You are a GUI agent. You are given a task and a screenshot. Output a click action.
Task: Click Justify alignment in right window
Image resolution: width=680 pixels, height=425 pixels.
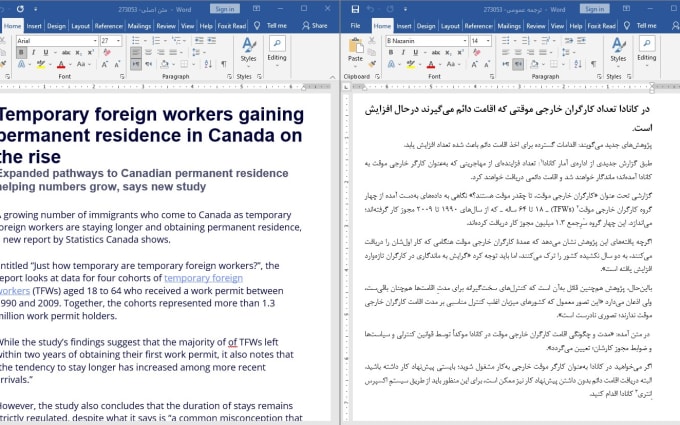coord(543,52)
